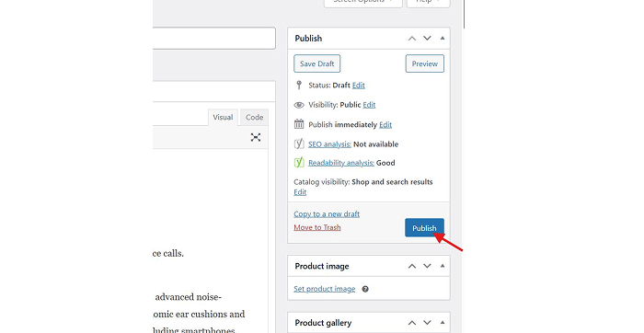
Task: Copy the product to a new draft
Action: click(327, 214)
